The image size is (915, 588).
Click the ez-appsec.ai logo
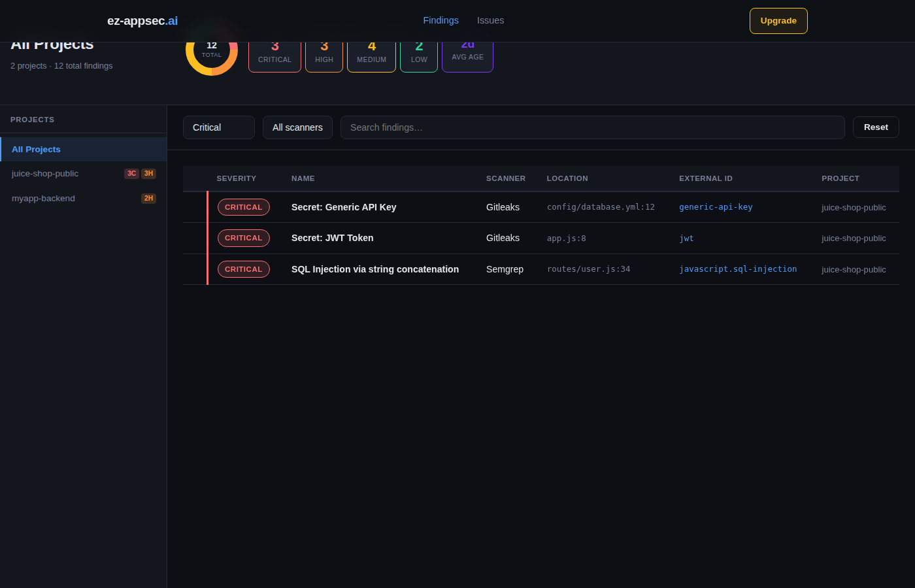pyautogui.click(x=142, y=21)
